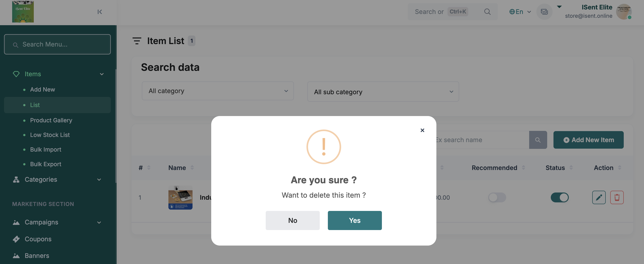
Task: Open Low Stock List menu item
Action: [50, 135]
